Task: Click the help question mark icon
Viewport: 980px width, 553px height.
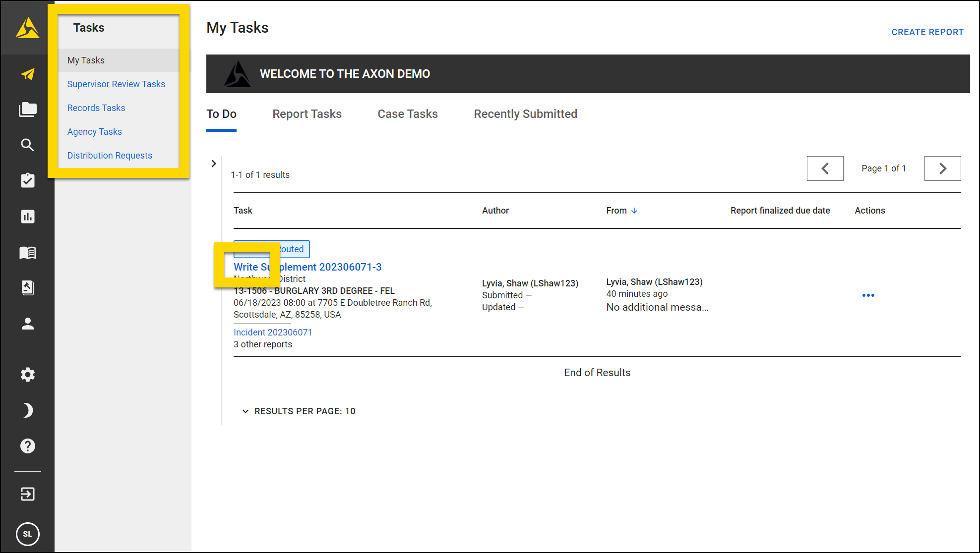Action: (x=28, y=446)
